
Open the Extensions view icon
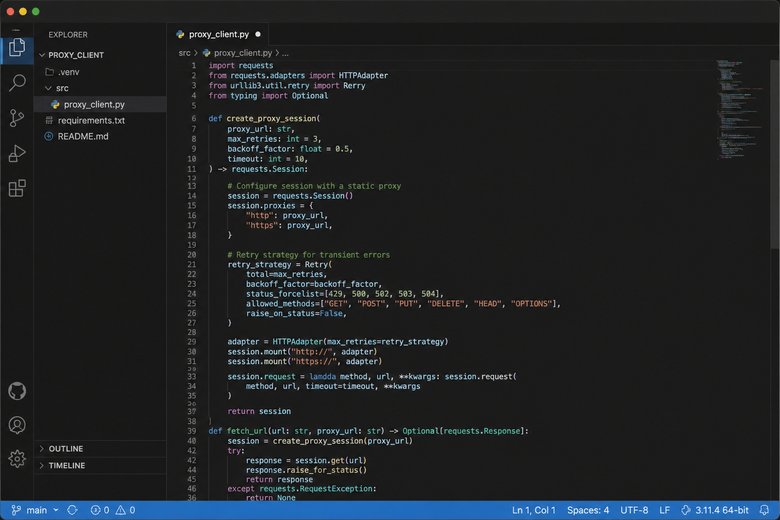point(17,188)
